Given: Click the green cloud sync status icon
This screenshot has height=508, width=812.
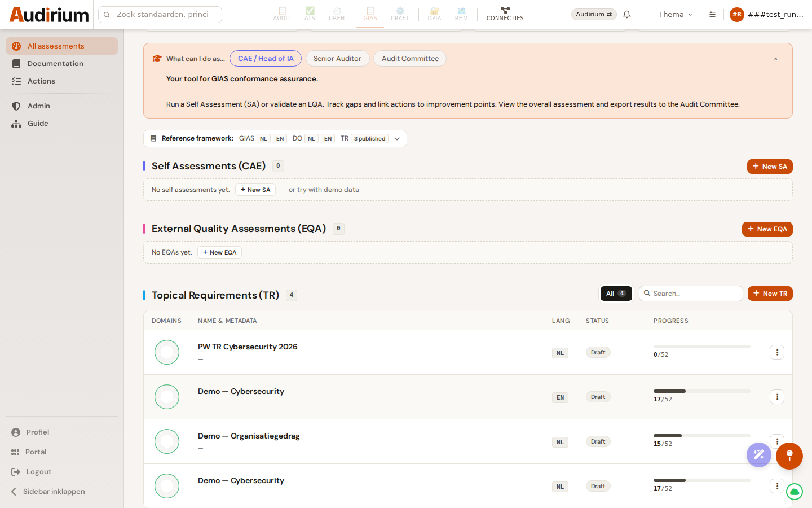Looking at the screenshot, I should pyautogui.click(x=795, y=492).
